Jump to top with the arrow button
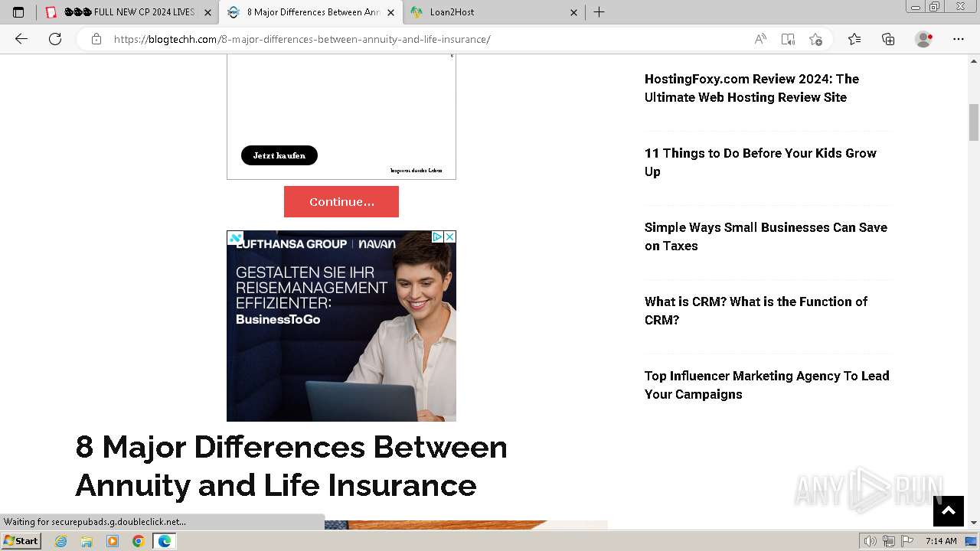This screenshot has width=980, height=551. (x=948, y=510)
